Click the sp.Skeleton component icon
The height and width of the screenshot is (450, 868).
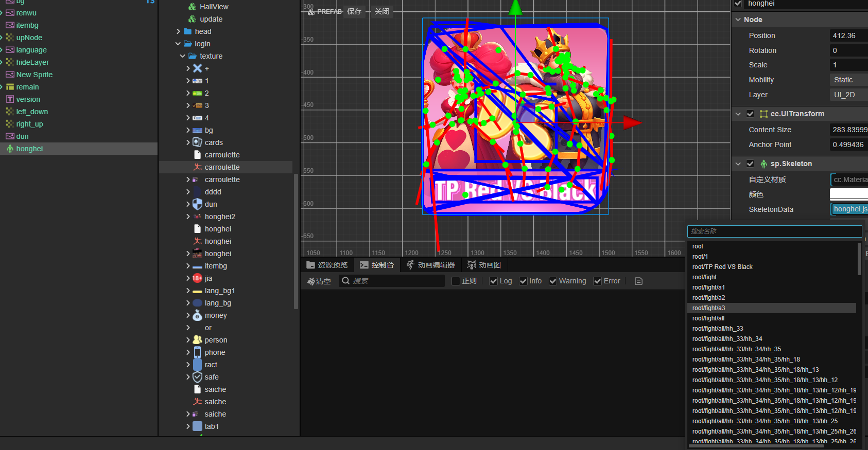[x=764, y=164]
